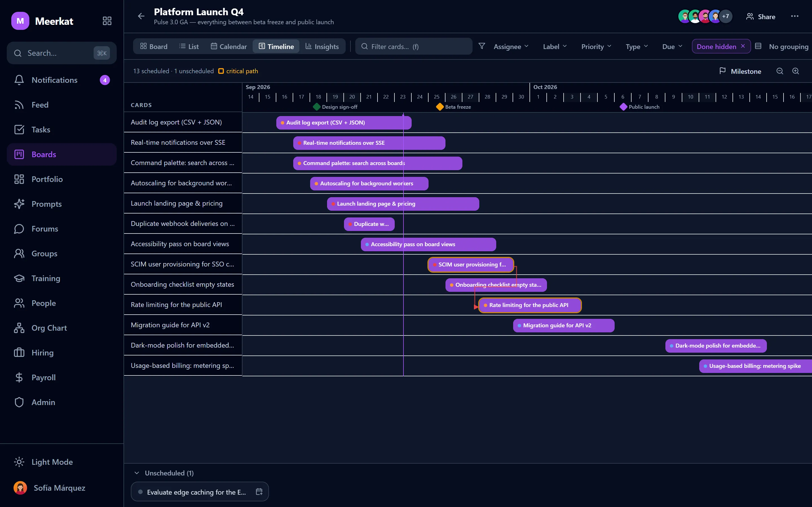
Task: Click the funnel filter icon
Action: tap(482, 46)
